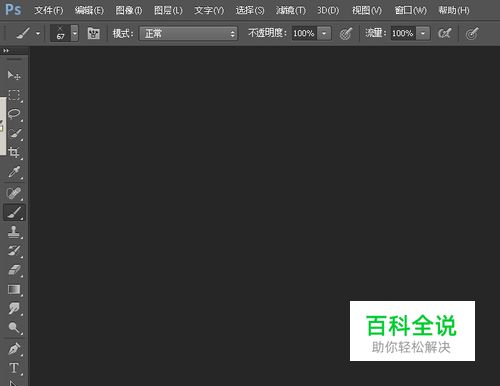Select the Eyedropper tool
Screen dimensions: 500x386
click(x=14, y=172)
